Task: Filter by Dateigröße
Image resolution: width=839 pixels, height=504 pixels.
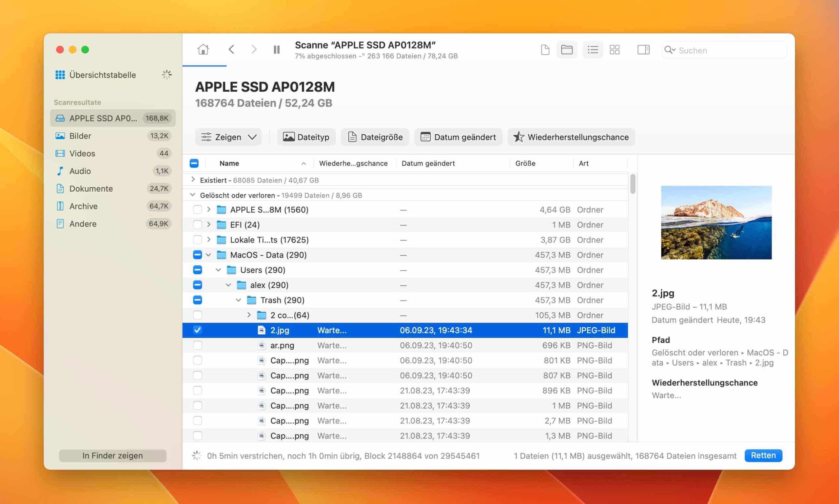Action: pyautogui.click(x=375, y=137)
